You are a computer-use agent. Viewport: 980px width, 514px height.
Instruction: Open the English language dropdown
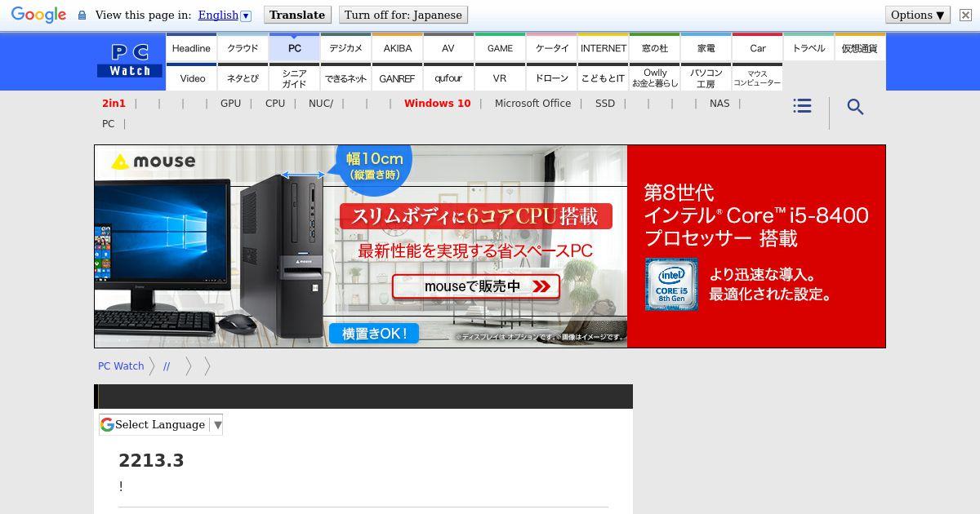(224, 15)
